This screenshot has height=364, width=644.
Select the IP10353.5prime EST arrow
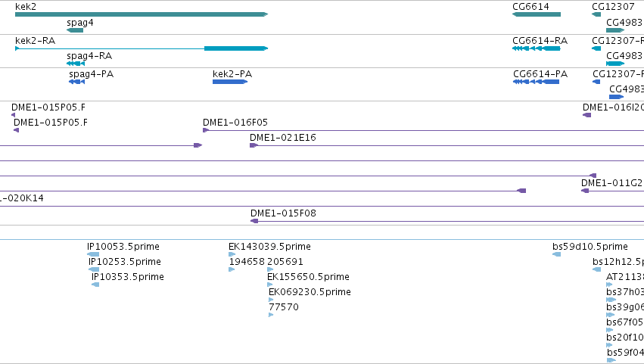(x=95, y=285)
